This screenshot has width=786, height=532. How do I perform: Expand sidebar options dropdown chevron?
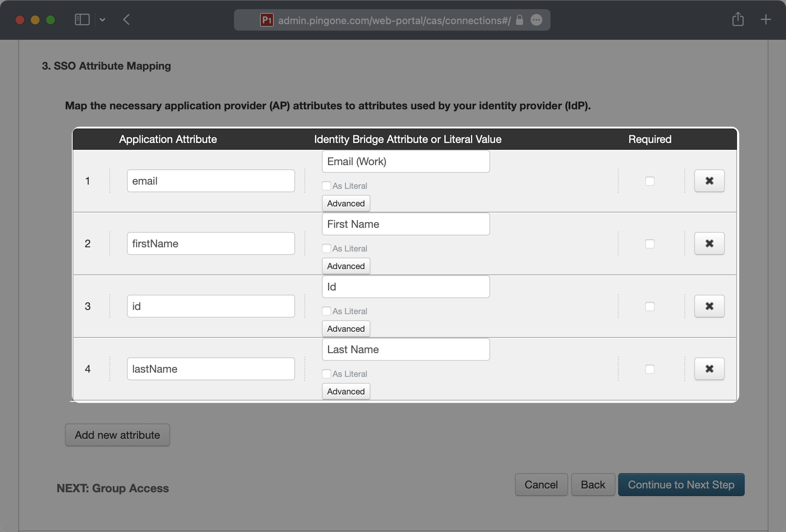click(103, 20)
